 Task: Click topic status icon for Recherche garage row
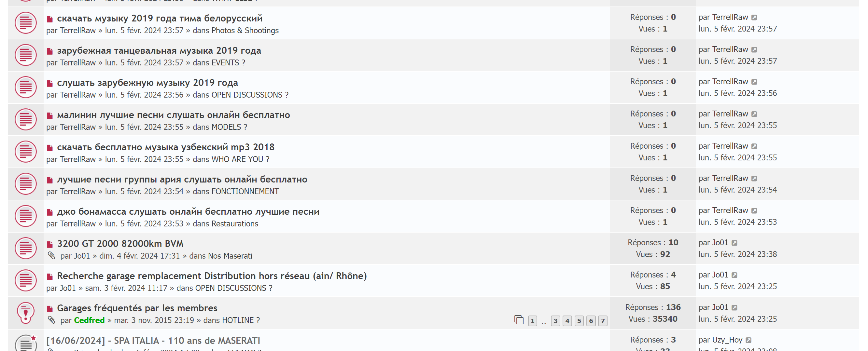pyautogui.click(x=26, y=280)
